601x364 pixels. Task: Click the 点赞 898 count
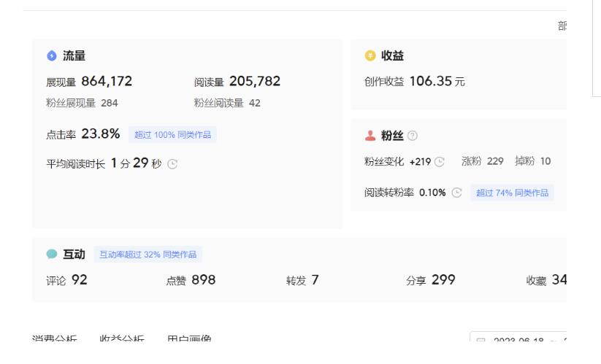[202, 279]
